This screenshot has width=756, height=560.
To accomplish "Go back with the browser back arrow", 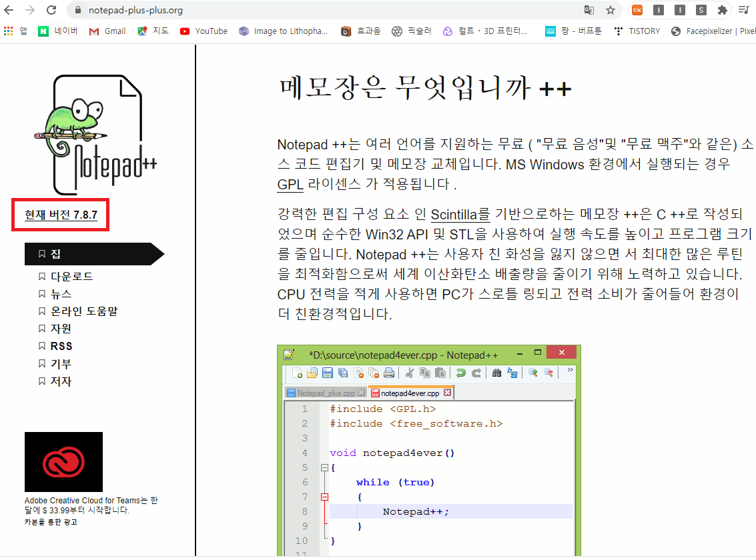I will [9, 10].
